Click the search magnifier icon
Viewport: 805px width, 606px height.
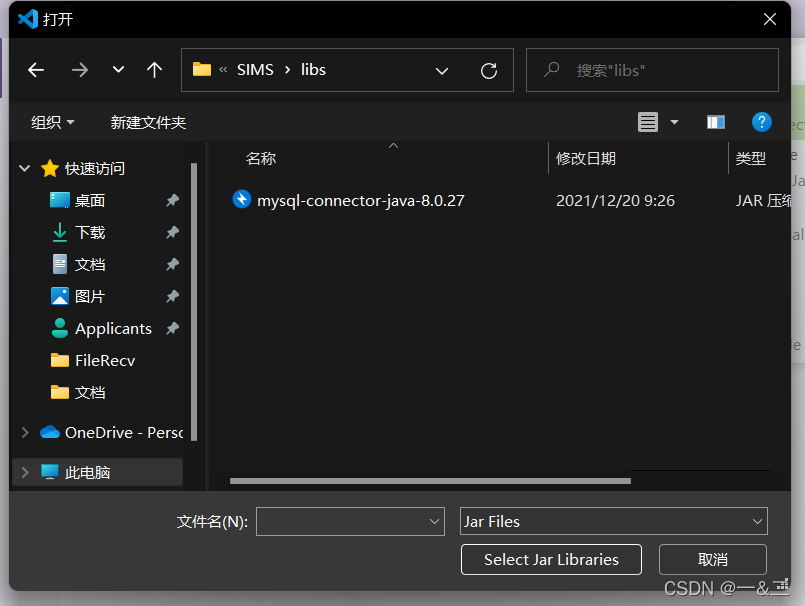pyautogui.click(x=551, y=69)
